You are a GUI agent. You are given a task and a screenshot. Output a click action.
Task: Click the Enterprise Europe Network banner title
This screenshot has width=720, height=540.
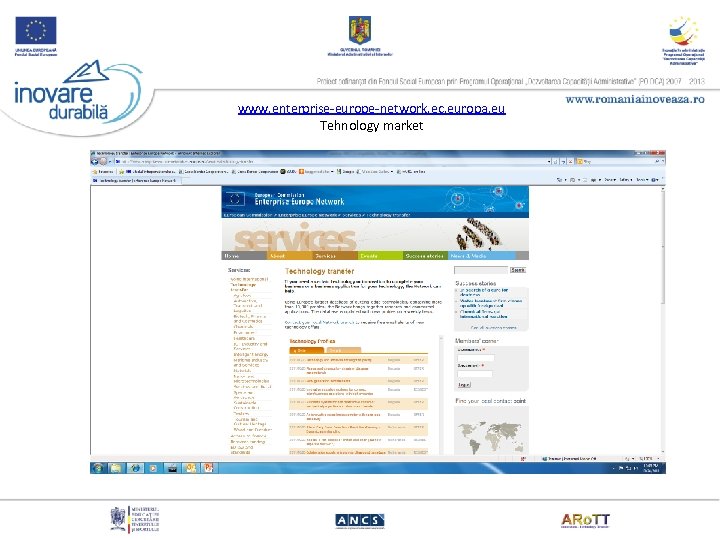tap(299, 202)
